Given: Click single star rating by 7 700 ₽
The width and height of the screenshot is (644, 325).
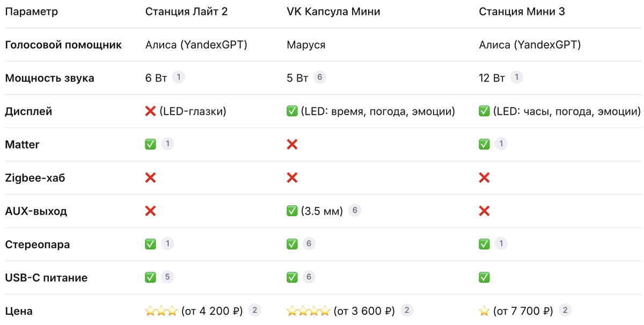Looking at the screenshot, I should coord(484,311).
